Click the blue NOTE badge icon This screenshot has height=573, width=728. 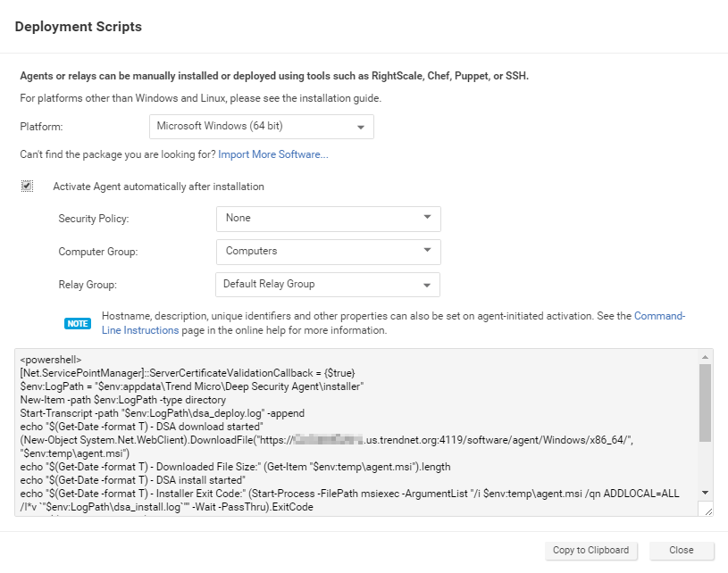click(x=78, y=323)
